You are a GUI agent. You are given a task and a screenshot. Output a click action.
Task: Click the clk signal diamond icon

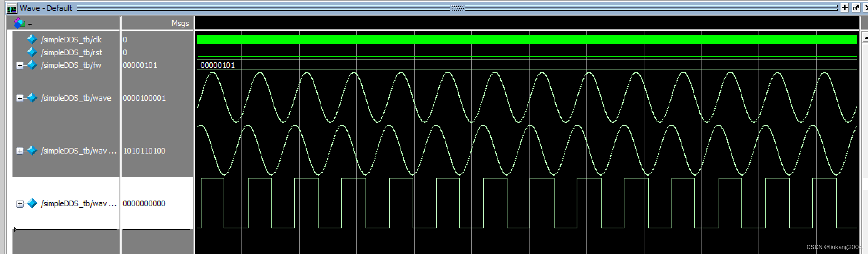point(32,39)
